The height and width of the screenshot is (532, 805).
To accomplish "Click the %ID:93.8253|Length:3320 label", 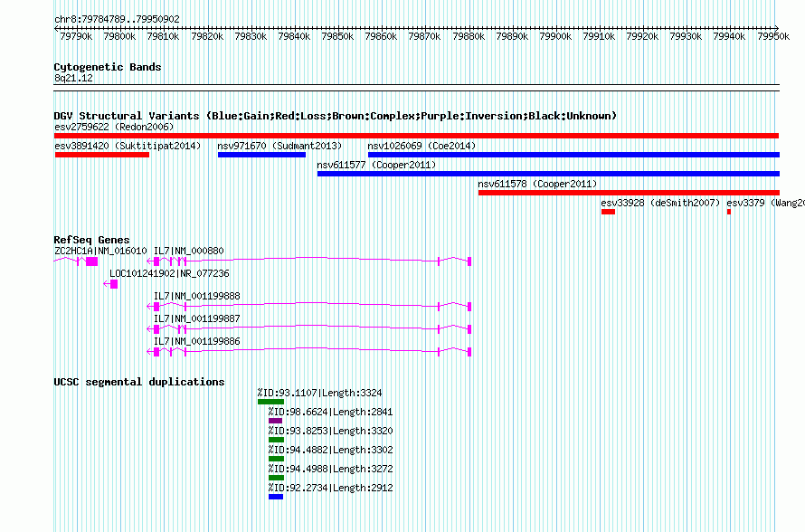I will [331, 431].
